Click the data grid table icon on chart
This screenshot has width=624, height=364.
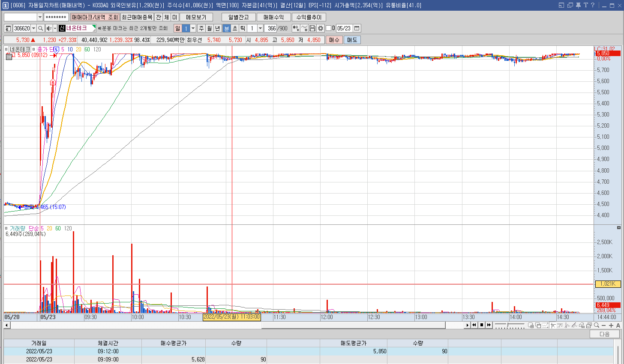(x=9, y=56)
